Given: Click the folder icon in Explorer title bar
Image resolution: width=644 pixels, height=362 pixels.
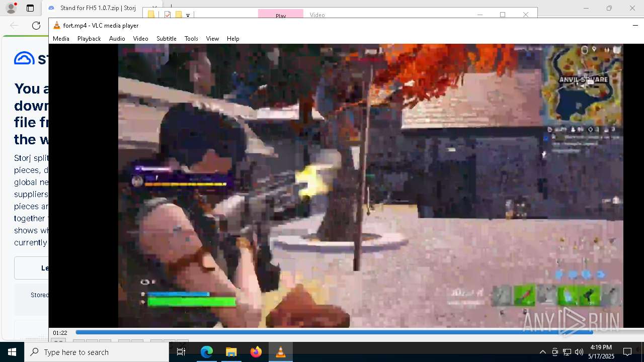Looking at the screenshot, I should (151, 15).
